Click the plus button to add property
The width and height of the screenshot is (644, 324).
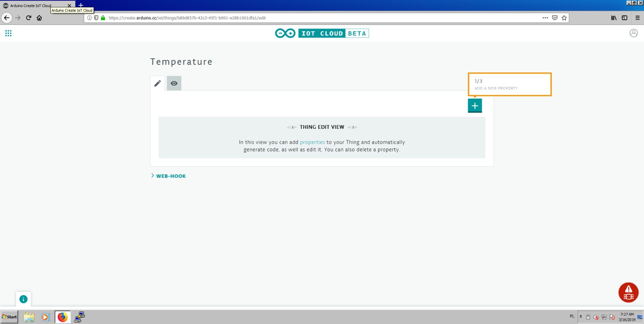[x=475, y=105]
